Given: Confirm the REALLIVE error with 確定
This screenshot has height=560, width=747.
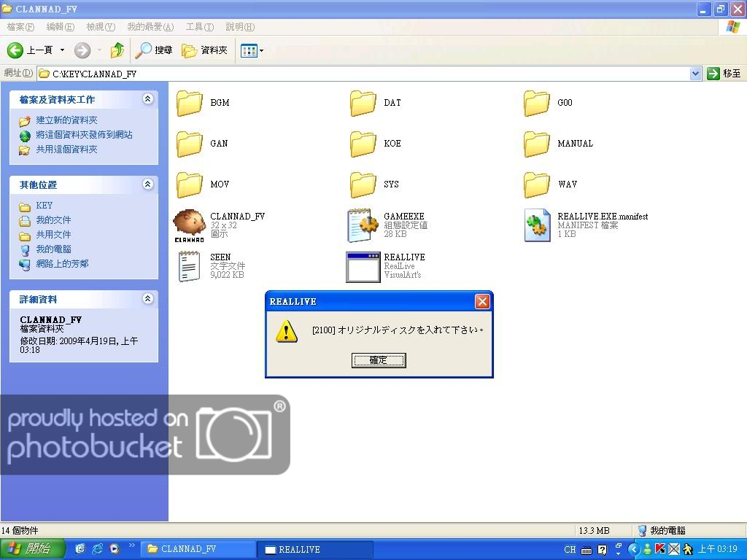Looking at the screenshot, I should [x=379, y=360].
